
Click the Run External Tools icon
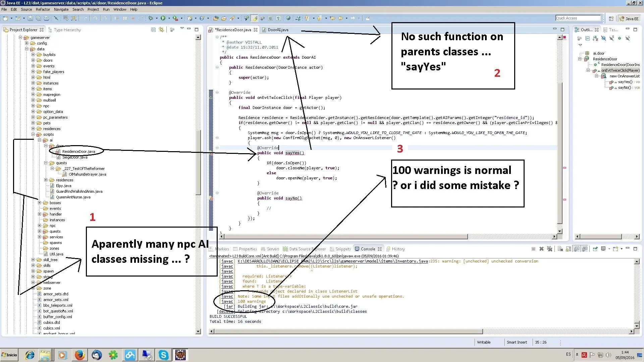click(x=175, y=18)
